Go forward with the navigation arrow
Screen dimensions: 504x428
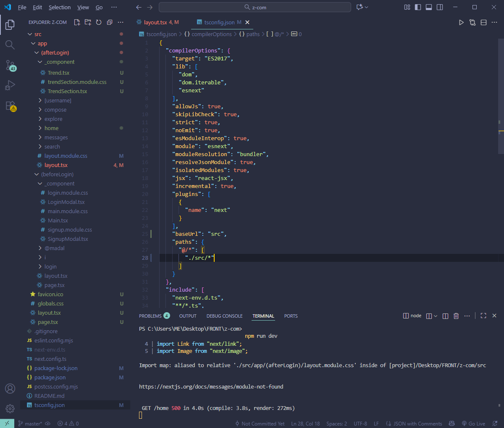point(150,7)
